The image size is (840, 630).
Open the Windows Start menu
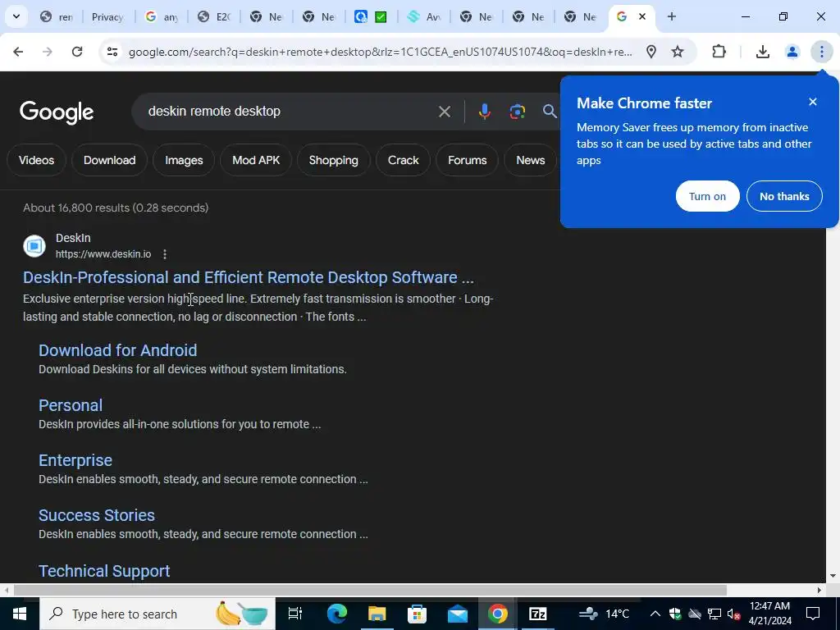[20, 614]
